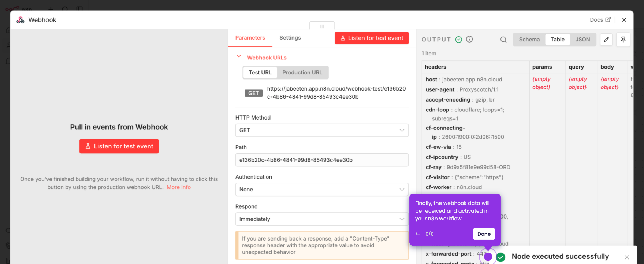Pin the output data
Viewport: 644px width, 264px height.
(623, 40)
